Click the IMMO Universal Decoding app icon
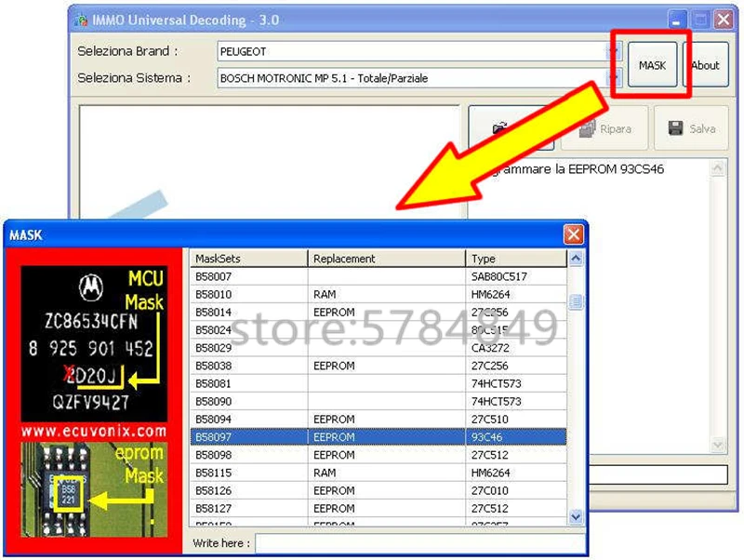The height and width of the screenshot is (560, 744). click(81, 20)
